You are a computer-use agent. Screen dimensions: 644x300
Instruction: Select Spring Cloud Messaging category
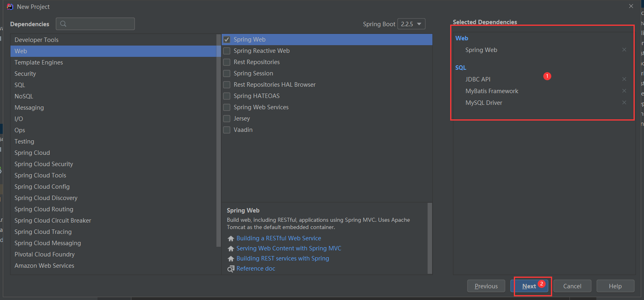[x=113, y=243]
